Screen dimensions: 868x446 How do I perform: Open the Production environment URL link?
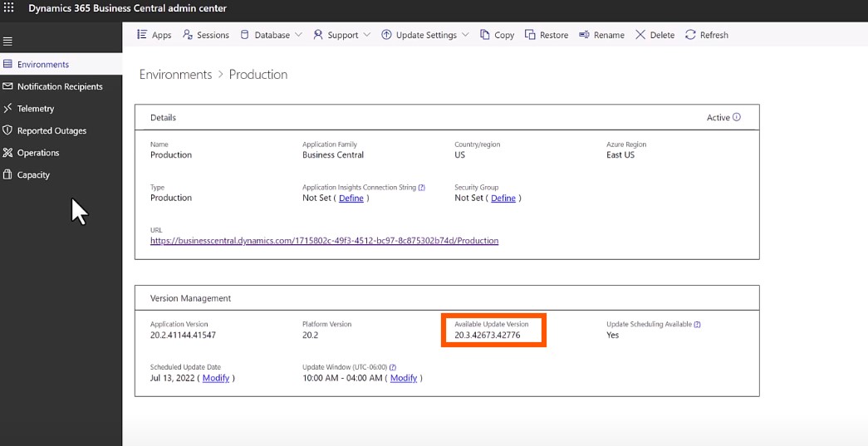[324, 241]
